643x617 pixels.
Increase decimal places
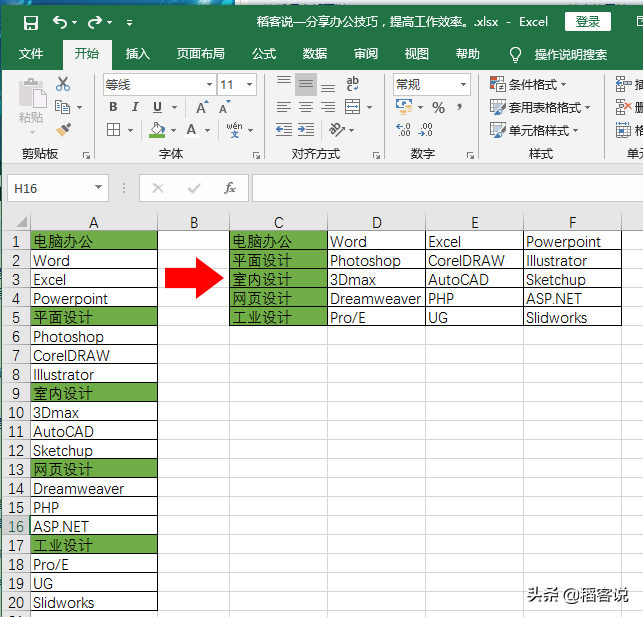tap(404, 130)
